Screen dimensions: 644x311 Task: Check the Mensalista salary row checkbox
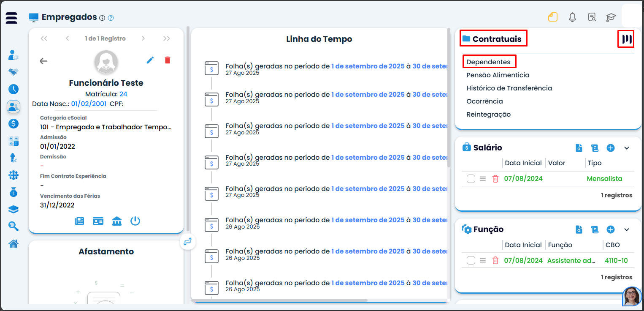tap(471, 179)
